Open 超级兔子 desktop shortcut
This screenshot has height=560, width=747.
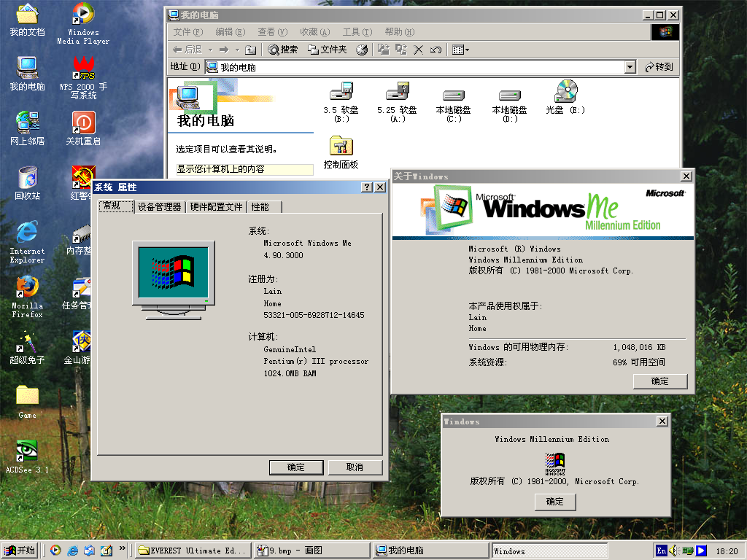point(27,348)
